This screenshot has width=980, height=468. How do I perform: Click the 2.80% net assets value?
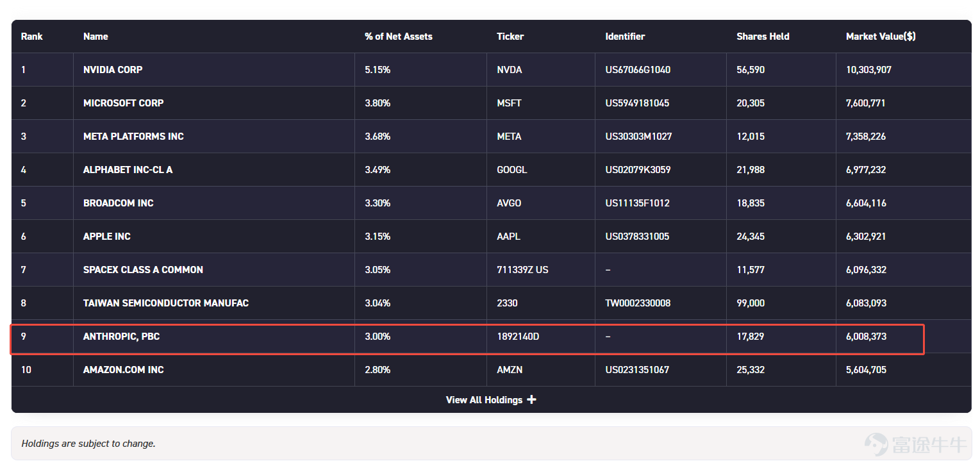click(378, 369)
